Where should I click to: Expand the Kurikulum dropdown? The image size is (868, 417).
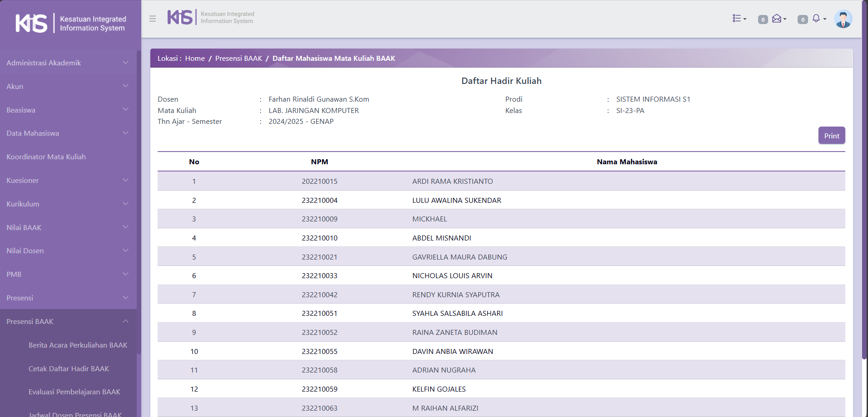[x=68, y=204]
